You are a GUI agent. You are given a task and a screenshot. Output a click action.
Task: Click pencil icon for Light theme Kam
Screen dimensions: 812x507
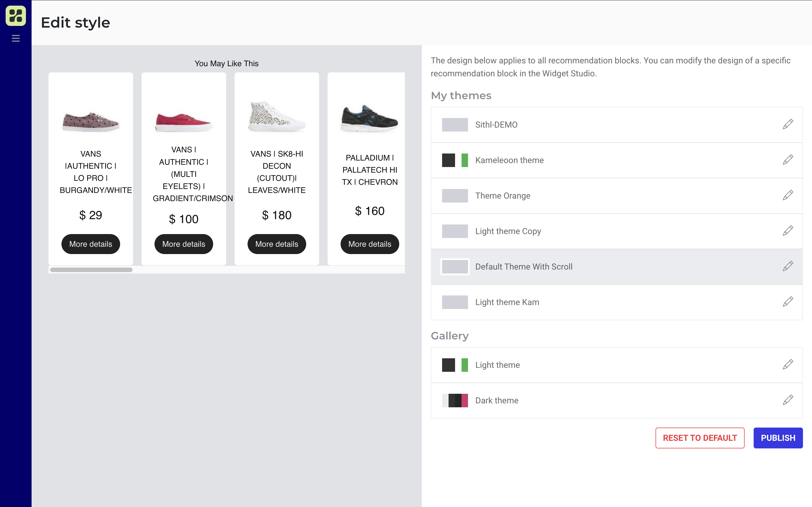pyautogui.click(x=788, y=302)
